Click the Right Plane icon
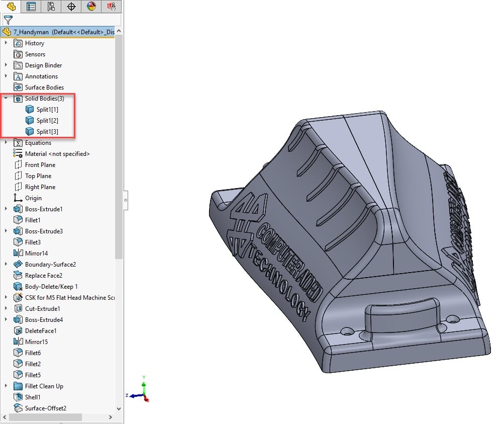This screenshot has width=504, height=424. 18,187
